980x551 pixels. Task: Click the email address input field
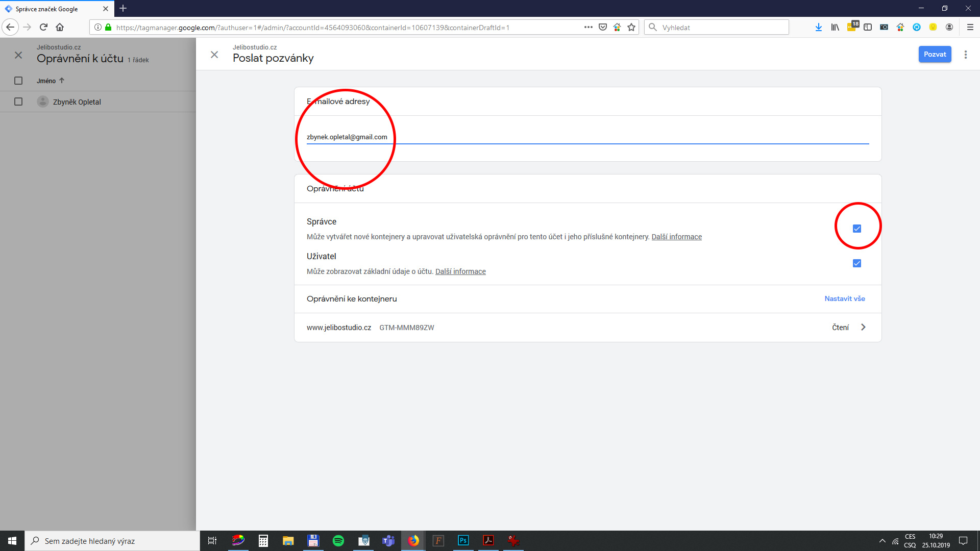tap(587, 137)
